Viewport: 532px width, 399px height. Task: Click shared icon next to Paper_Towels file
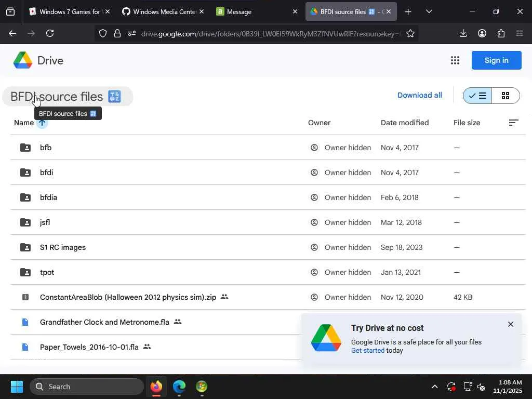[x=147, y=347]
